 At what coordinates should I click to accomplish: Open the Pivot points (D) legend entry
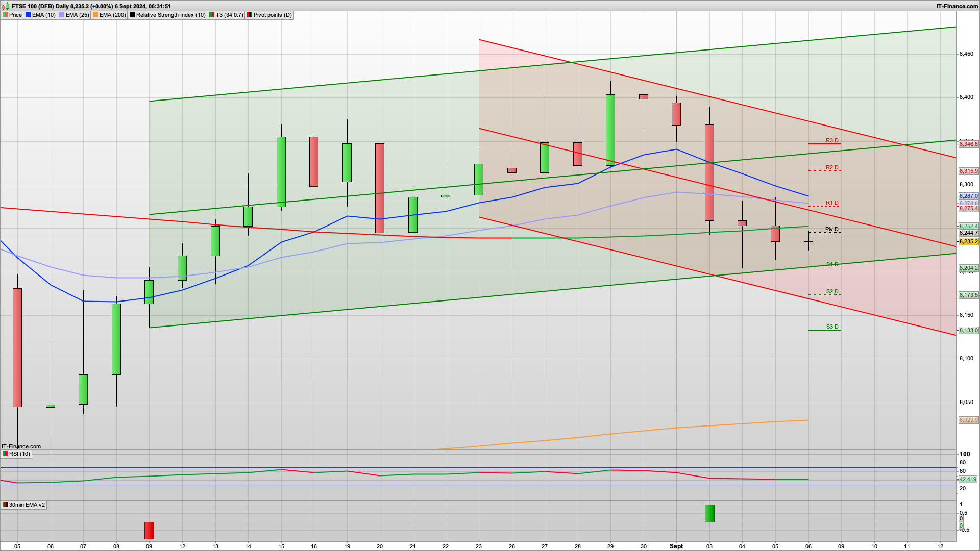[269, 15]
